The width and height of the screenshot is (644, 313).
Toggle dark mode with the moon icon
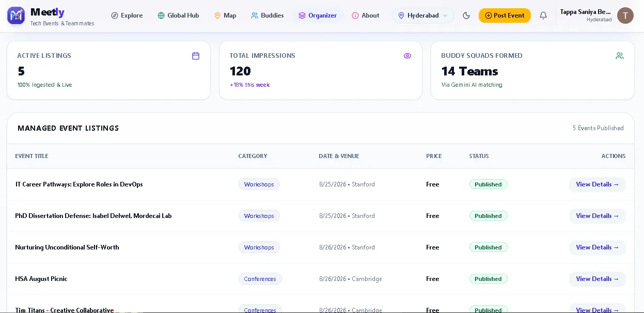[x=466, y=15]
